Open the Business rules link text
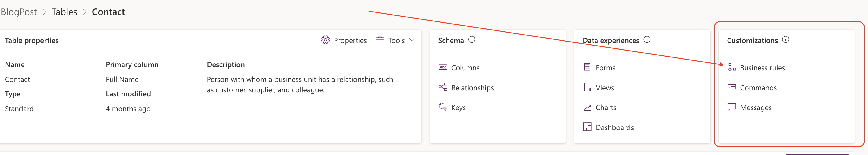 click(x=762, y=68)
